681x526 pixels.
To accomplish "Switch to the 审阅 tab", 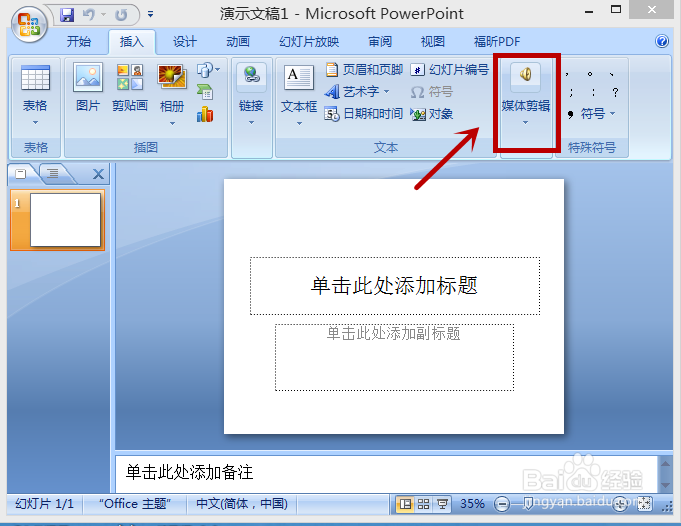I will [380, 42].
